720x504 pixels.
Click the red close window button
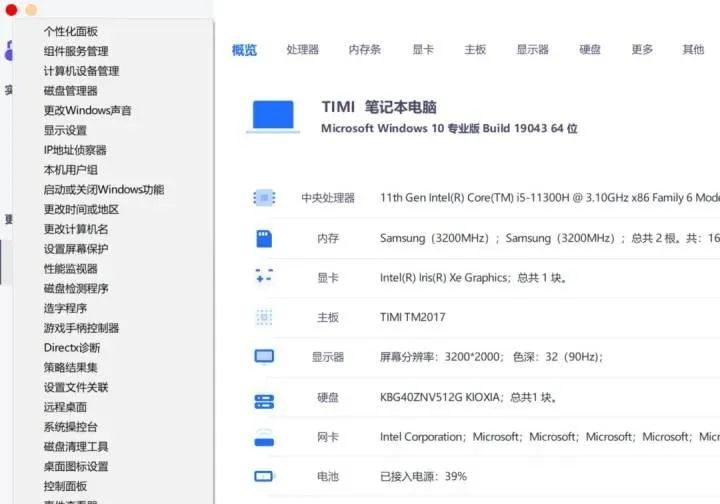coord(11,10)
